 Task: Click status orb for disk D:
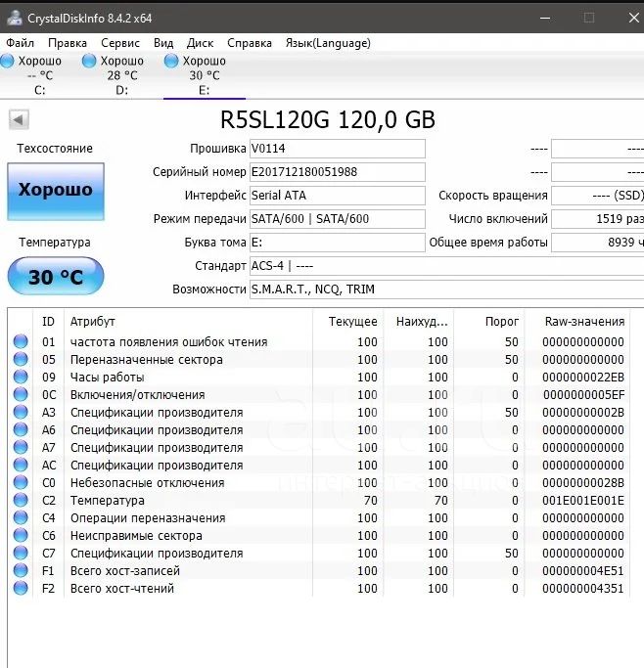click(x=89, y=61)
